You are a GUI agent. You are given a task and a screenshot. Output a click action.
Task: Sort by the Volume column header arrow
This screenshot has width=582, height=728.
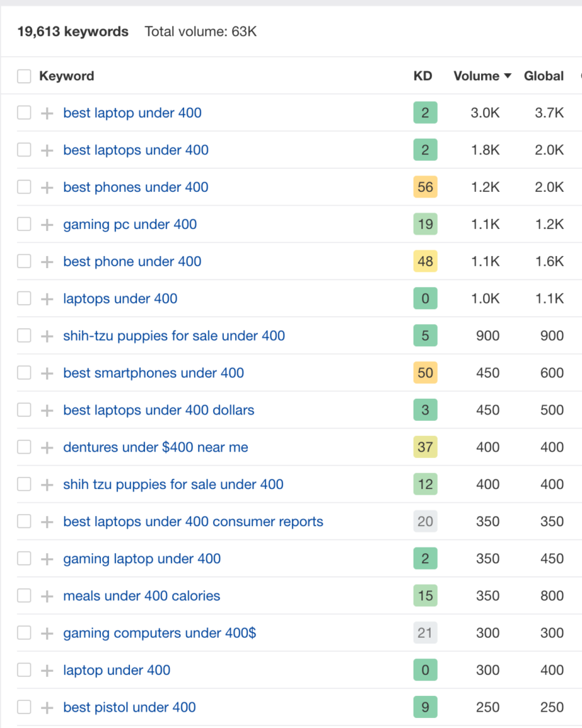pos(507,75)
